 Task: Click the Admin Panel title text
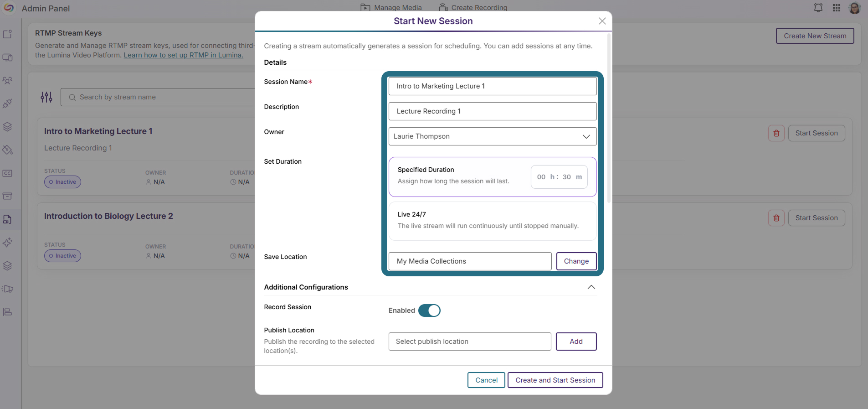[46, 9]
